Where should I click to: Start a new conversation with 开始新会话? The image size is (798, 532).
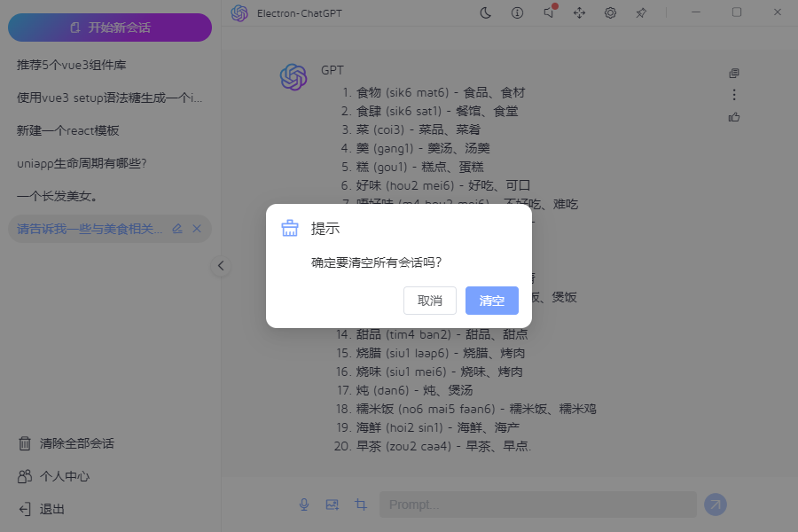tap(110, 27)
